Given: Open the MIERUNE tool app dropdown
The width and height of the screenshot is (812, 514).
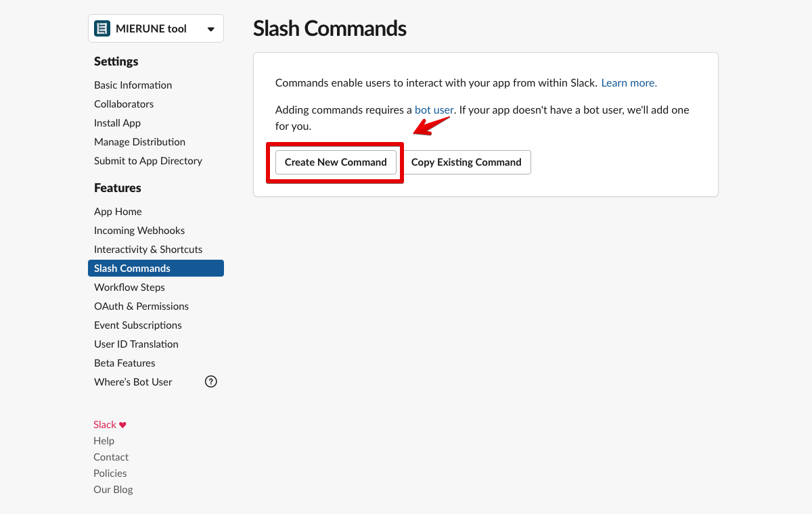Looking at the screenshot, I should pos(156,28).
